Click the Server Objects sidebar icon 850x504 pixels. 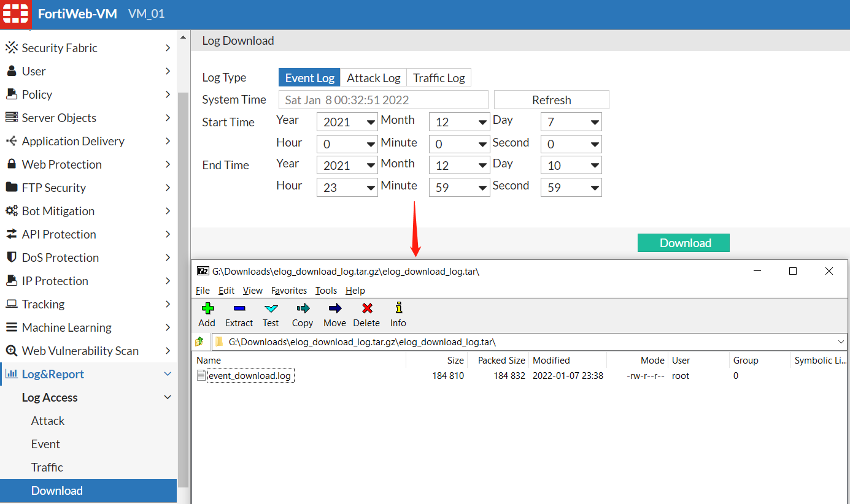11,118
